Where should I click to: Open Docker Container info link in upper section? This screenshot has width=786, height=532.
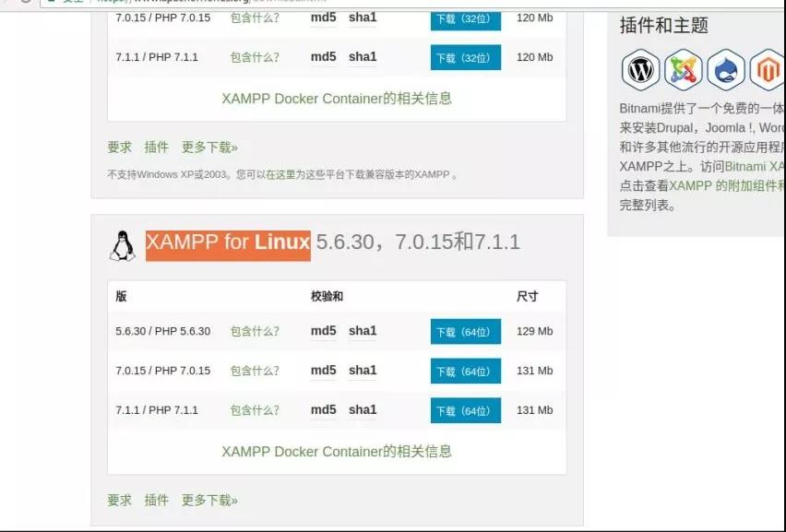(337, 99)
